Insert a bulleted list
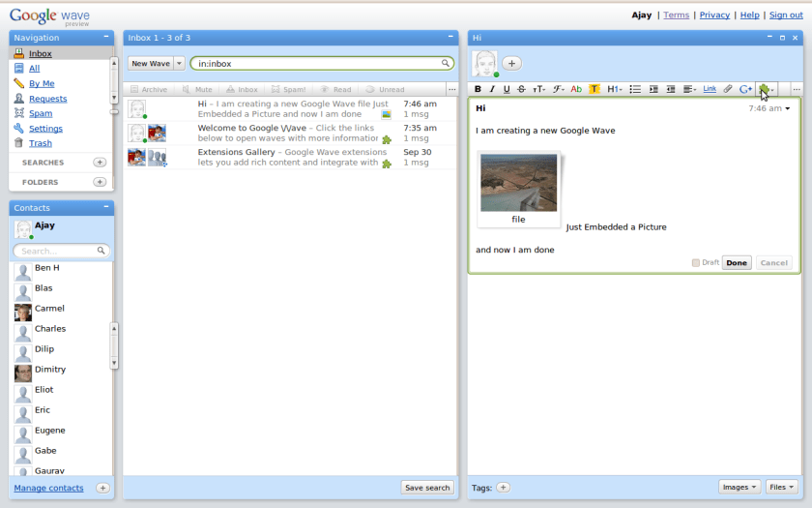 tap(635, 89)
